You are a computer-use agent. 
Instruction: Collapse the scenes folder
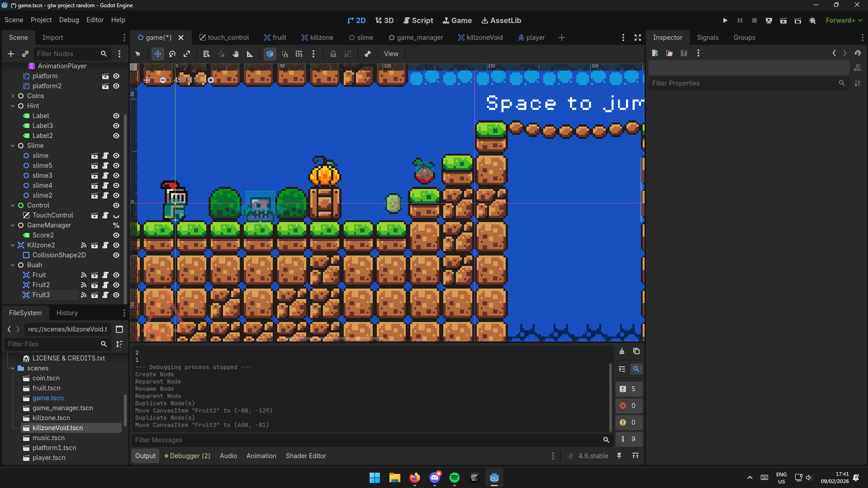coord(13,368)
